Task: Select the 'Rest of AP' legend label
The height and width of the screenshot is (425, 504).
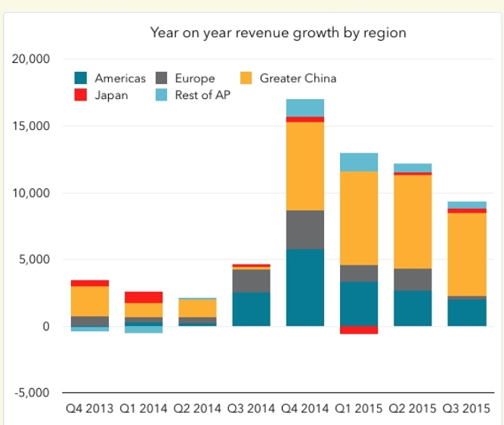Action: [203, 95]
